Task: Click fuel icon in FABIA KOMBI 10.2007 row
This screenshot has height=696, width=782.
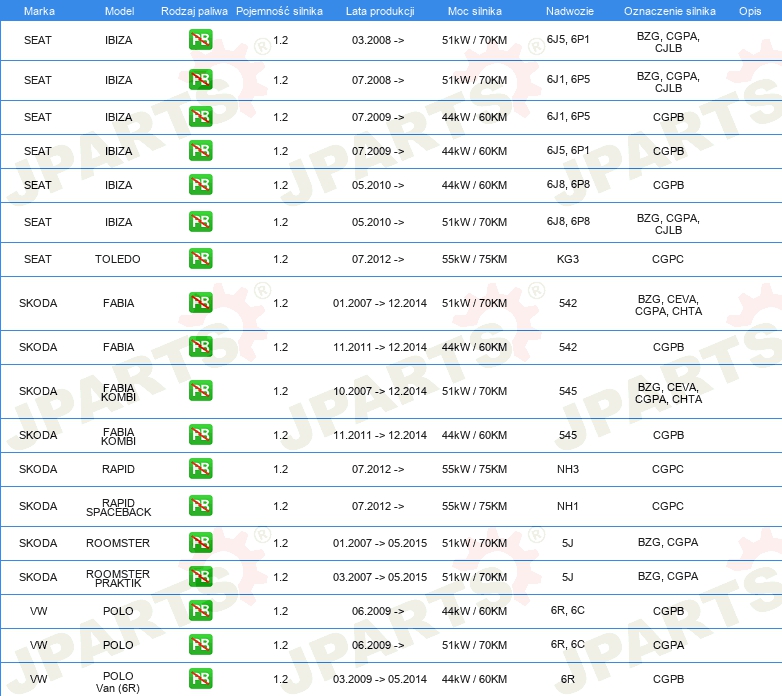Action: [200, 390]
